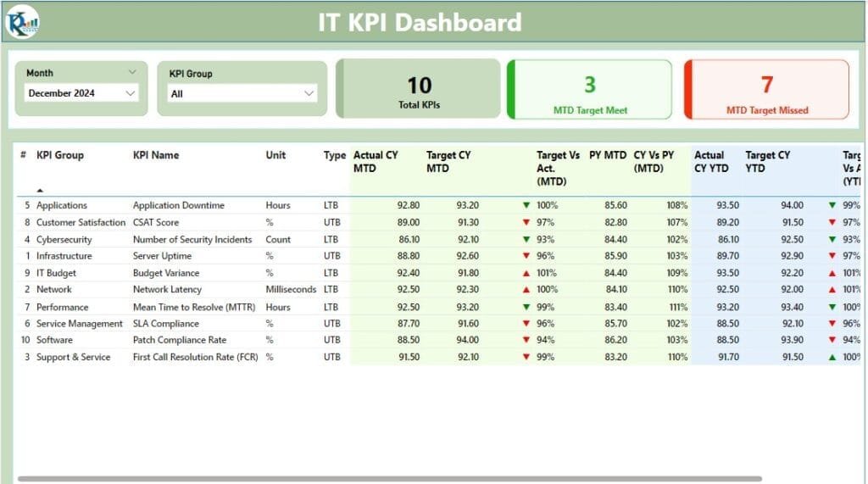Viewport: 868px width, 484px height.
Task: Click the red up arrow in Network row MTD
Action: click(526, 290)
